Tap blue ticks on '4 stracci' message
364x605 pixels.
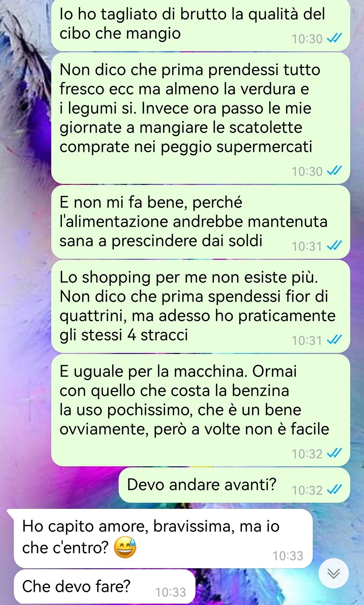335,340
